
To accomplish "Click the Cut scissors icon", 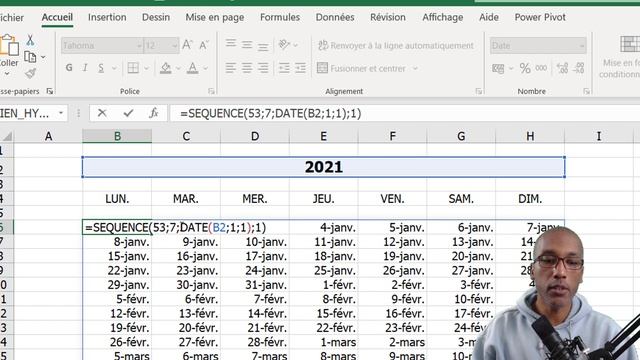I will point(30,40).
